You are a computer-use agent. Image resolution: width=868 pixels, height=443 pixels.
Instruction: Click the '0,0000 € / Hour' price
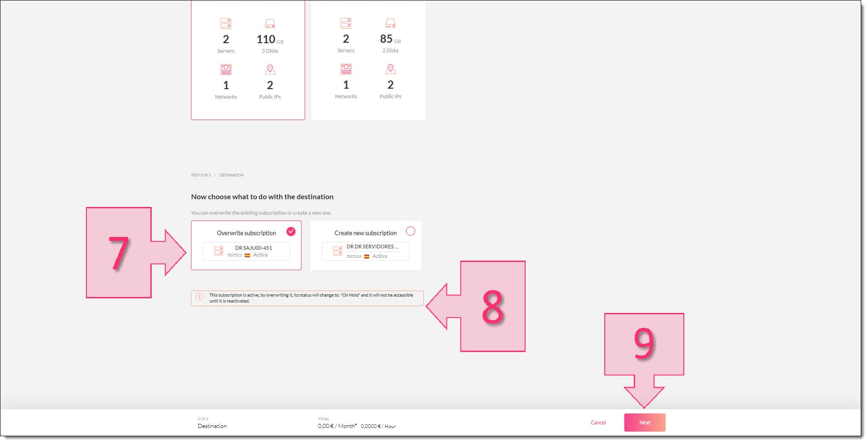378,426
